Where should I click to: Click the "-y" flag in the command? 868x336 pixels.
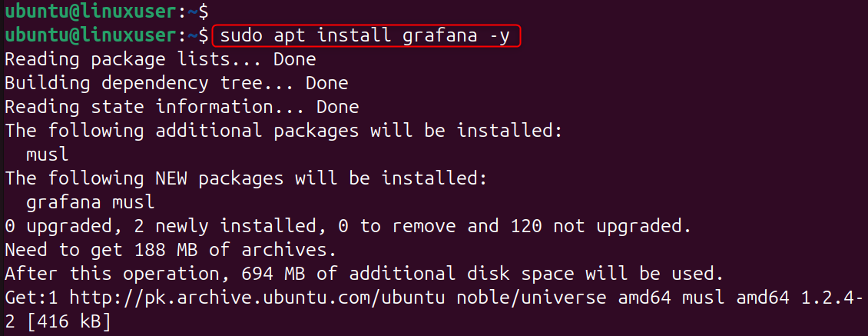click(x=499, y=35)
